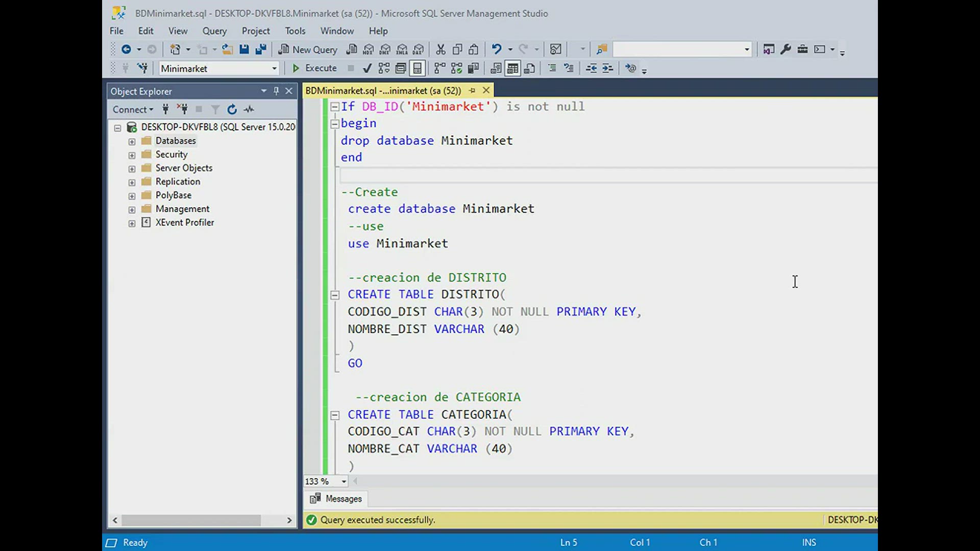Open the Window menu
The height and width of the screenshot is (551, 980).
[337, 31]
